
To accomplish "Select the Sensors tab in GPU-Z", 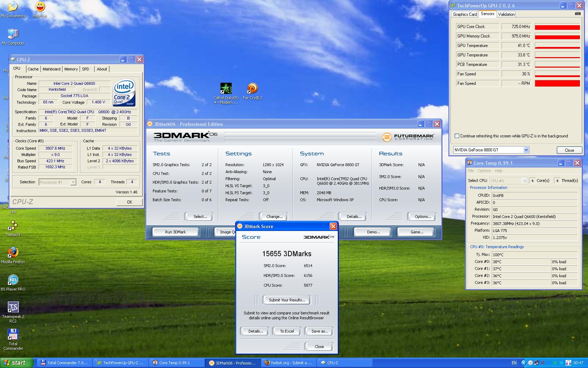I will [x=487, y=14].
